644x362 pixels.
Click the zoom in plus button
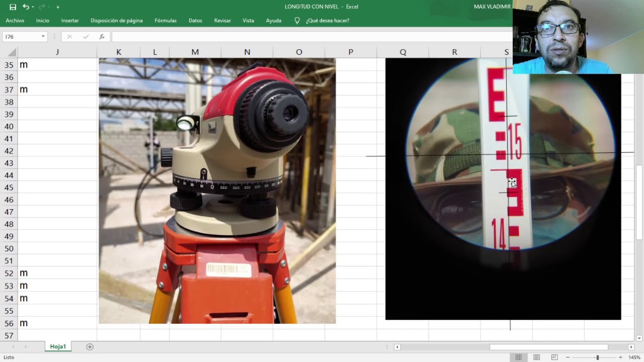620,357
